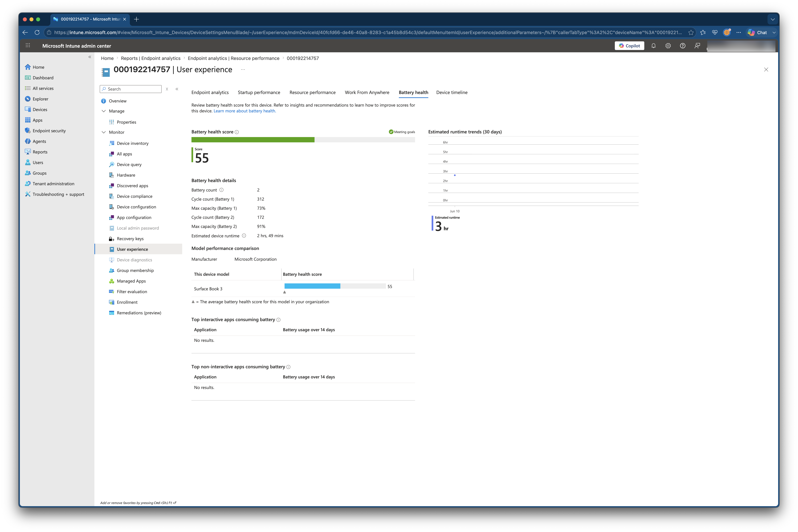Collapse the Monitor section chevron
798x532 pixels.
pyautogui.click(x=104, y=132)
